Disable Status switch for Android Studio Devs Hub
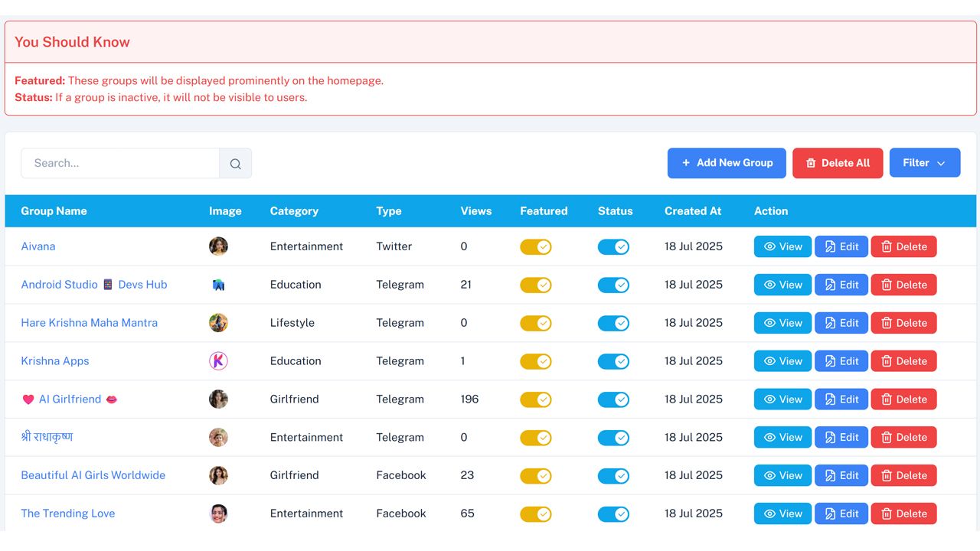This screenshot has height=551, width=980. [613, 285]
